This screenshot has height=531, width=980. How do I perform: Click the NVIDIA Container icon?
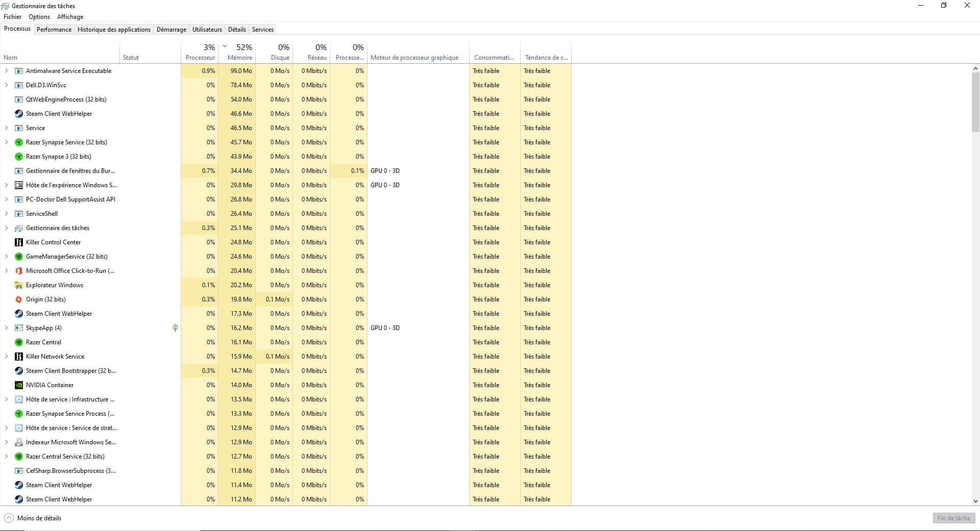[19, 385]
